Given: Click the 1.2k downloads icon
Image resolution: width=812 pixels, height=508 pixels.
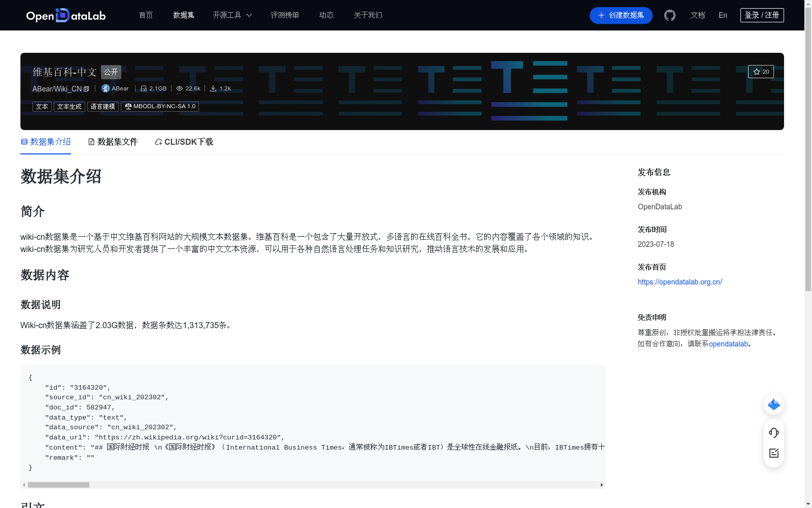Looking at the screenshot, I should click(x=213, y=88).
